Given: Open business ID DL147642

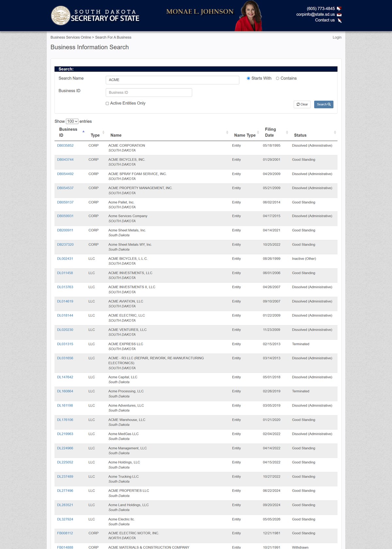Looking at the screenshot, I should (x=65, y=377).
